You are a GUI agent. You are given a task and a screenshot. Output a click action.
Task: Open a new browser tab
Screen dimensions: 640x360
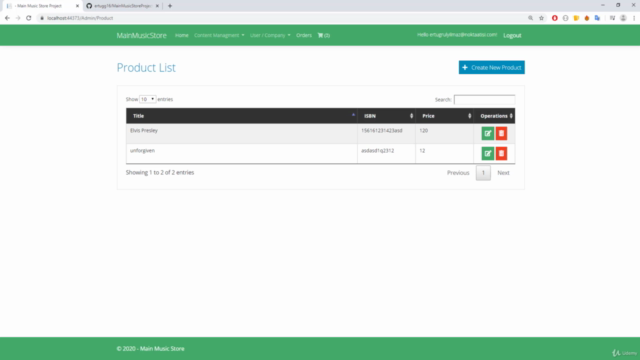click(x=170, y=6)
